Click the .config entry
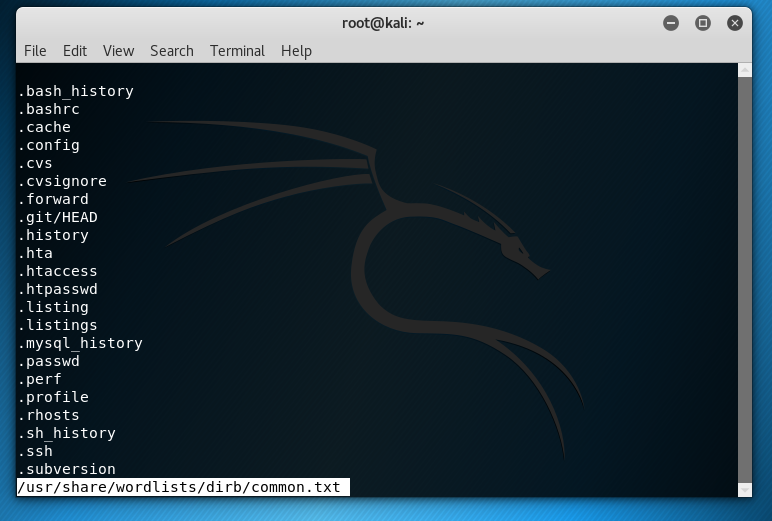This screenshot has height=521, width=772. [x=49, y=145]
